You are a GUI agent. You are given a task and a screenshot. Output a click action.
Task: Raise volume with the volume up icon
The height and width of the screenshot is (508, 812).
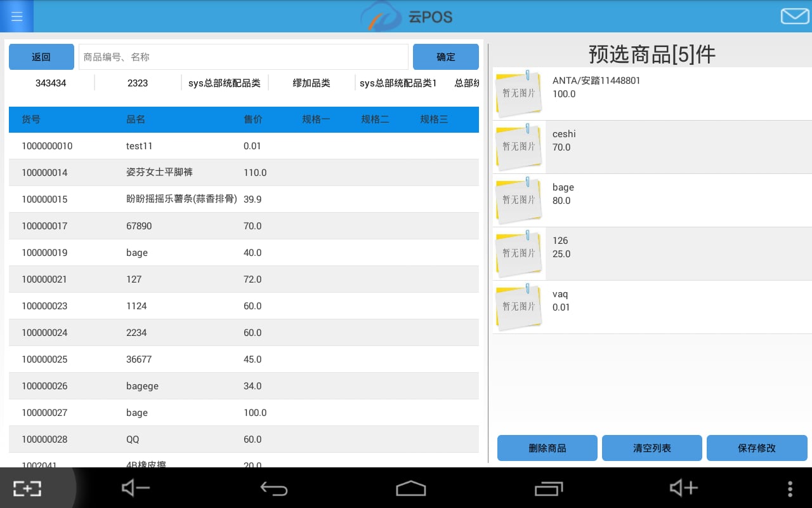point(683,488)
